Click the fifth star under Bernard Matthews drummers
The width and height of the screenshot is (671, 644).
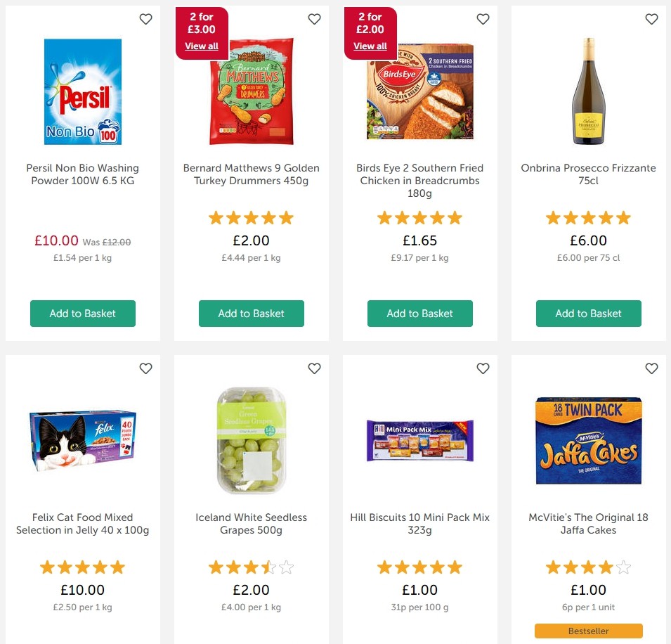pyautogui.click(x=287, y=217)
